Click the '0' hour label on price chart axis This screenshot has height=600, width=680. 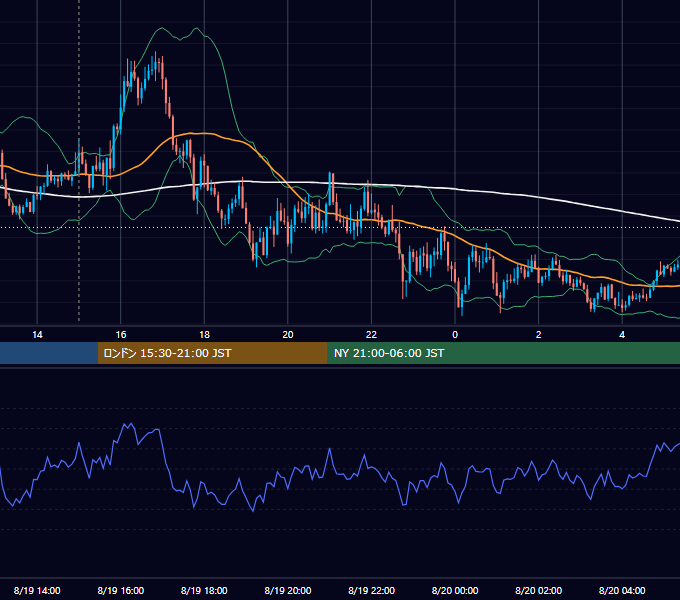click(x=455, y=335)
